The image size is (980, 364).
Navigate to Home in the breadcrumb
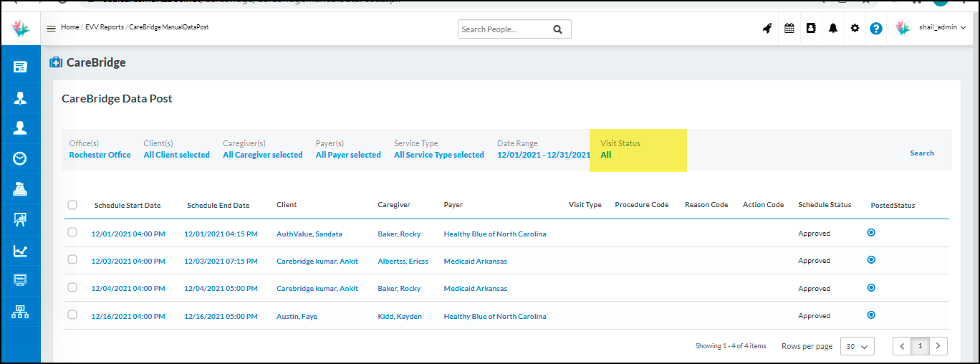(69, 27)
